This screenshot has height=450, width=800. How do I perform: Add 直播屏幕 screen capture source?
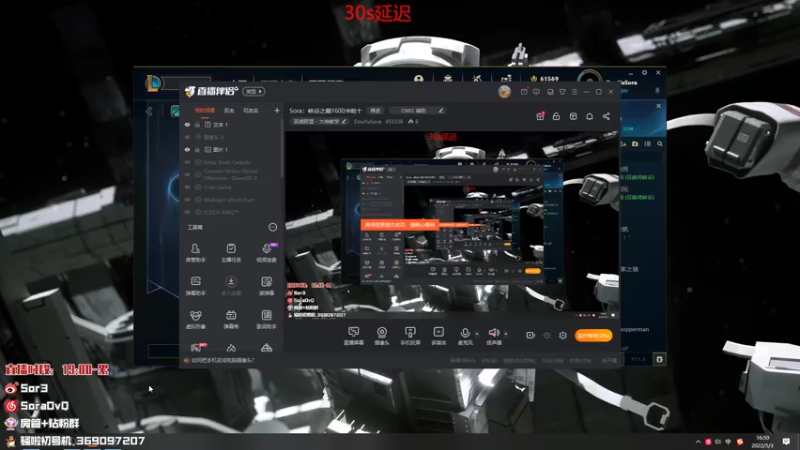point(354,336)
